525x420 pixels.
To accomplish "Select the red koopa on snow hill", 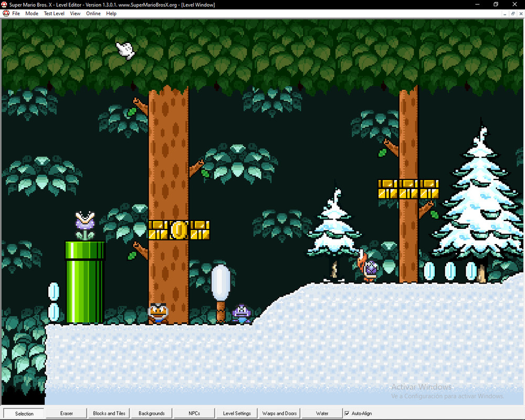I will (367, 266).
